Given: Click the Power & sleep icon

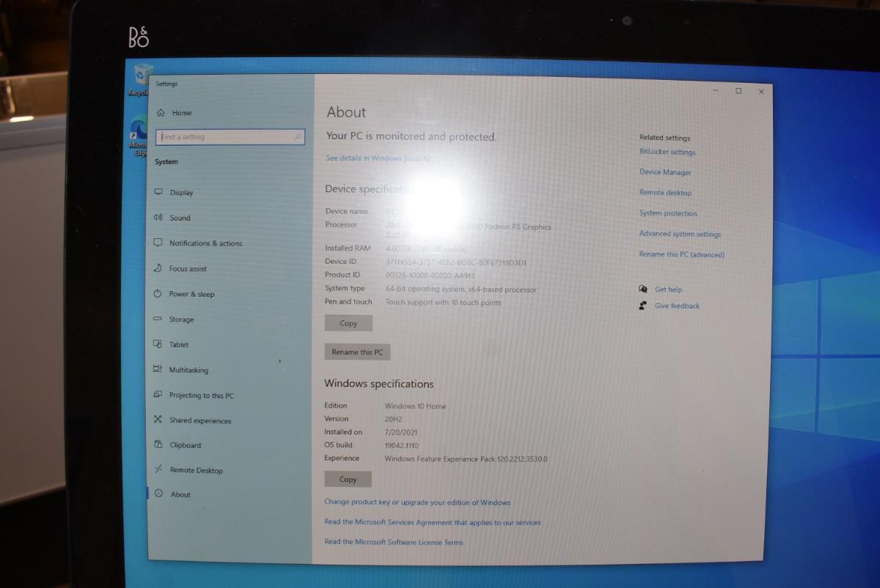Looking at the screenshot, I should click(x=158, y=293).
